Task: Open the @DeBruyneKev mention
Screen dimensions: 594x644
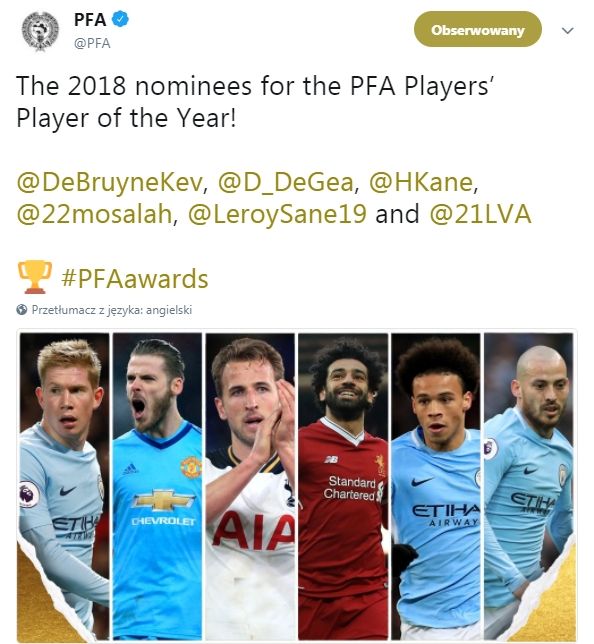Action: pyautogui.click(x=109, y=182)
